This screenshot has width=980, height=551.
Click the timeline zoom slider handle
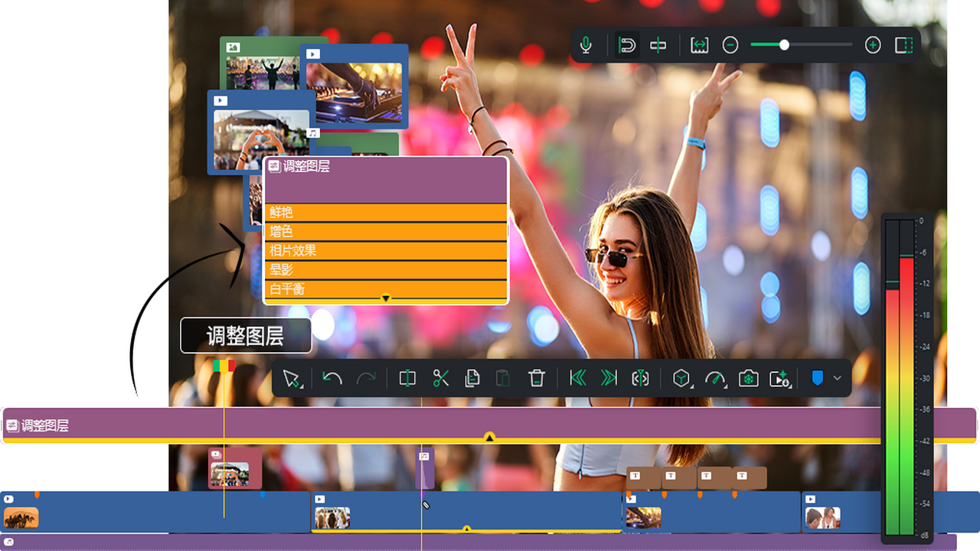click(x=784, y=45)
